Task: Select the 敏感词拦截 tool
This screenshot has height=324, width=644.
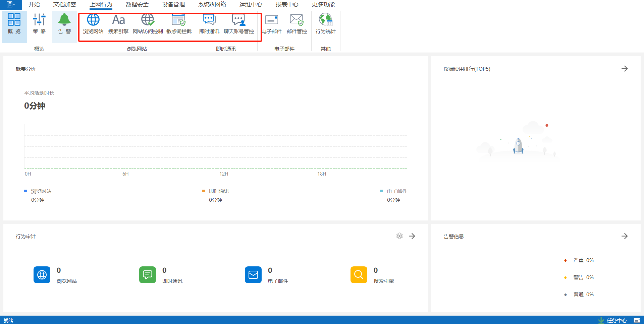Action: pyautogui.click(x=179, y=23)
